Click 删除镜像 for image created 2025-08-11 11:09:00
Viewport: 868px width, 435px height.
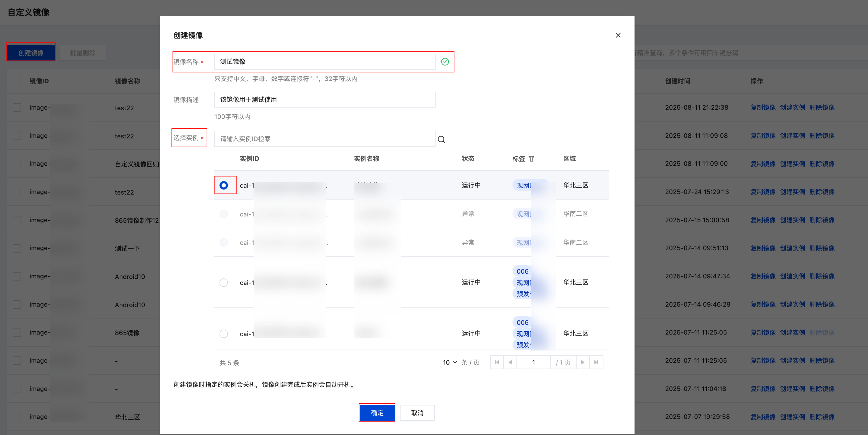pyautogui.click(x=822, y=164)
